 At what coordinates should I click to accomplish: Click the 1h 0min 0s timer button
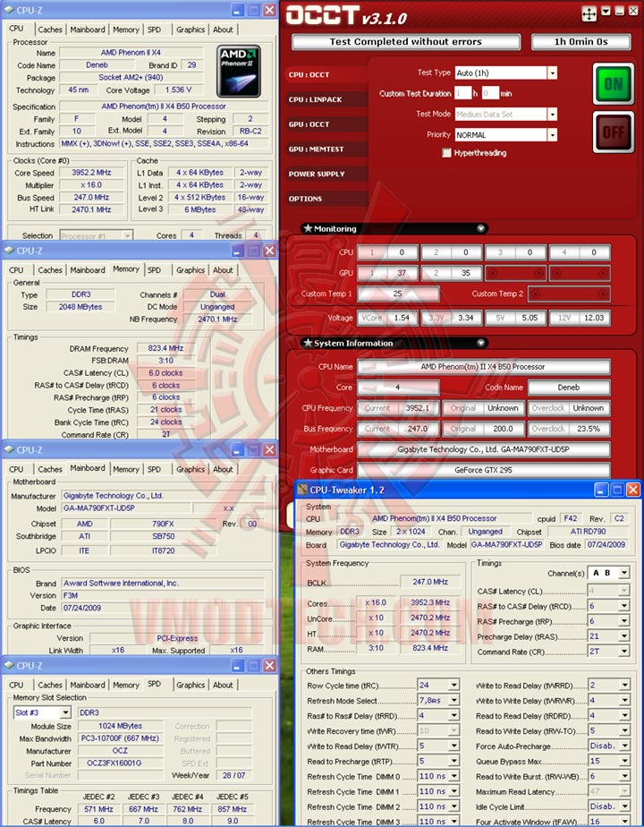click(x=580, y=42)
